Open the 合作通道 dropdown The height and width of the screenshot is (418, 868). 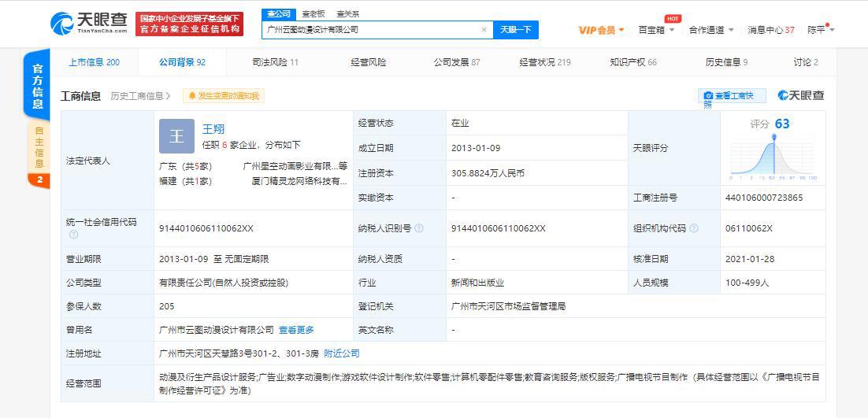[x=711, y=30]
